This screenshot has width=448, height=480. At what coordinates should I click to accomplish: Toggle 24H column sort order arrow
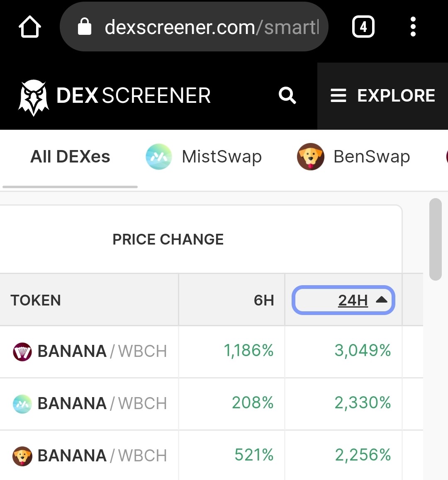[382, 300]
